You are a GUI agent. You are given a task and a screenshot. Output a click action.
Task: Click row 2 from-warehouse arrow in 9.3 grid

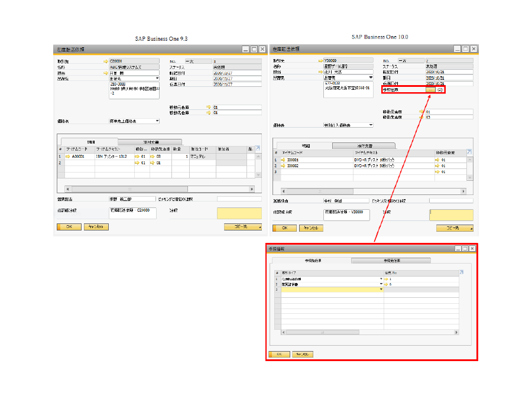137,163
